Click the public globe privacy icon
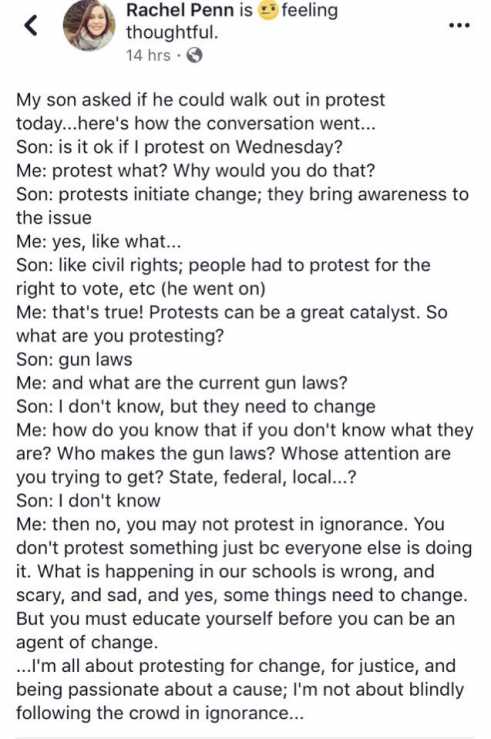 point(195,56)
